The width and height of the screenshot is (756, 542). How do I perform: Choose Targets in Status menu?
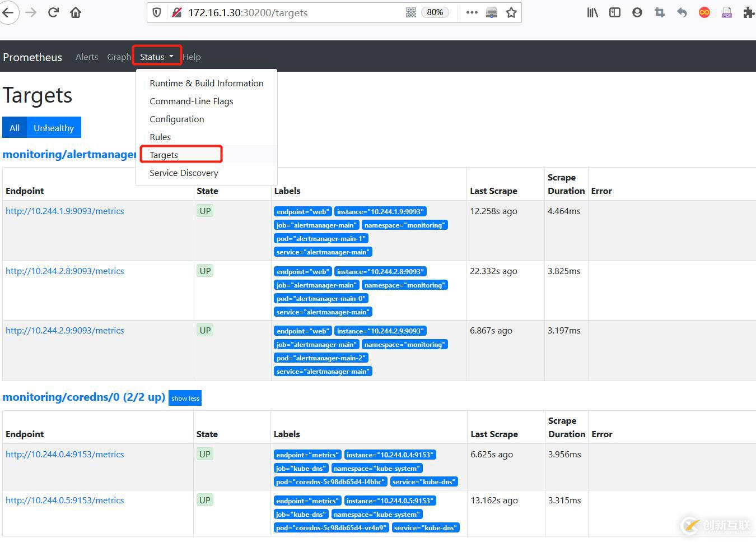[206, 155]
